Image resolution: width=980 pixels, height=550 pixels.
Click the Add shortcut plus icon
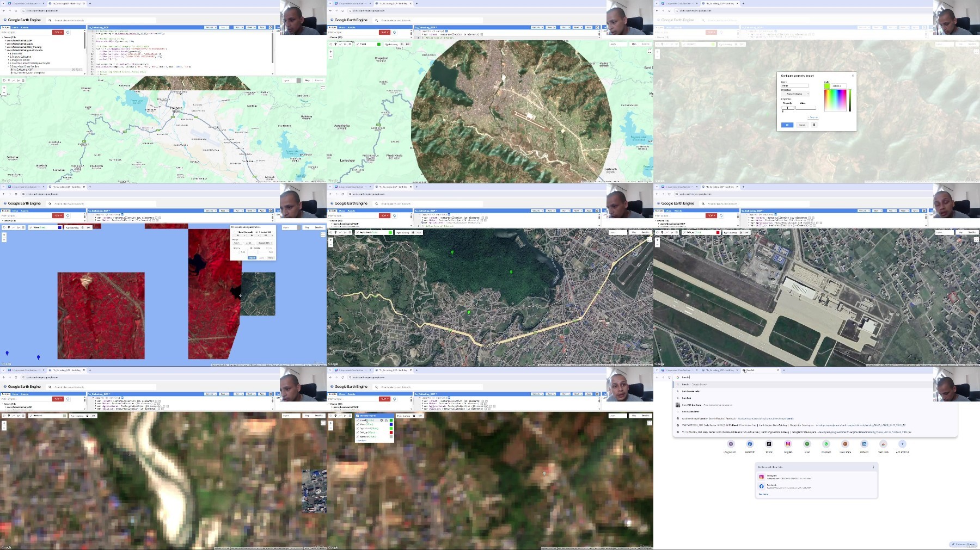coord(902,444)
